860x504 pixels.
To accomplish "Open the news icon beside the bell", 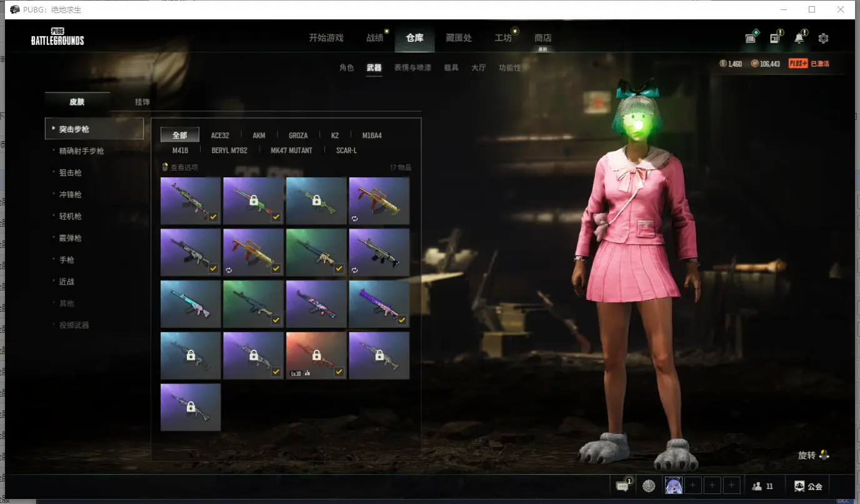I will [775, 39].
